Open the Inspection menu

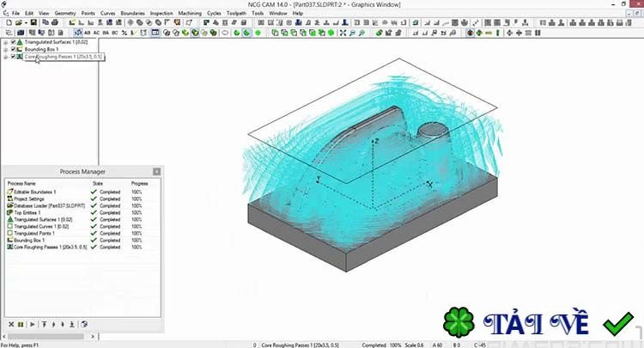[161, 13]
